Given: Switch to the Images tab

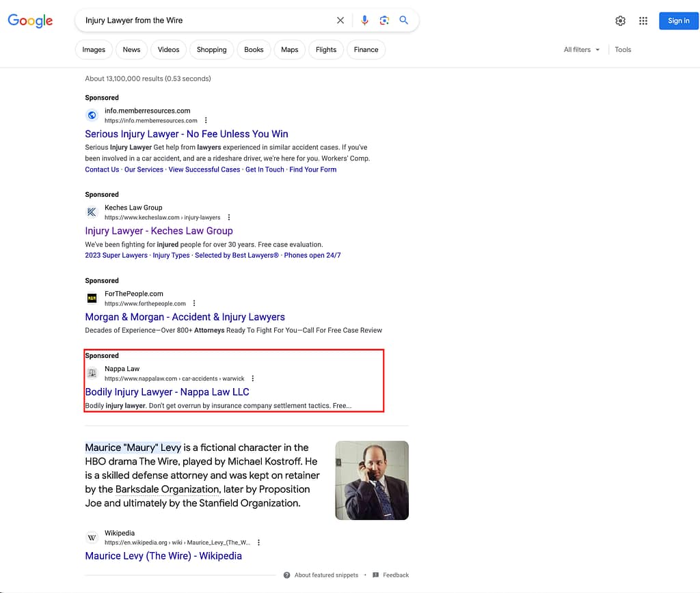Looking at the screenshot, I should tap(94, 49).
